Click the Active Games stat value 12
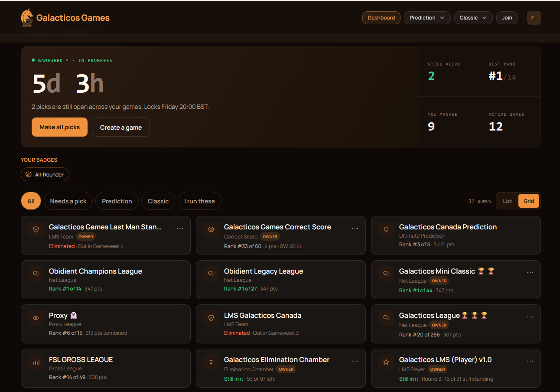Screen dimensions: 560x392 coord(496,127)
